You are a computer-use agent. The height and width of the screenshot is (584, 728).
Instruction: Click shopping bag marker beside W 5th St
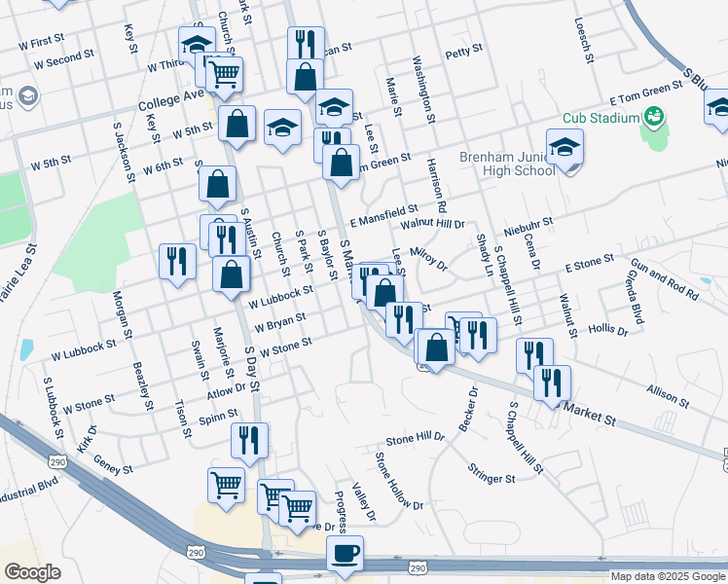[x=237, y=124]
